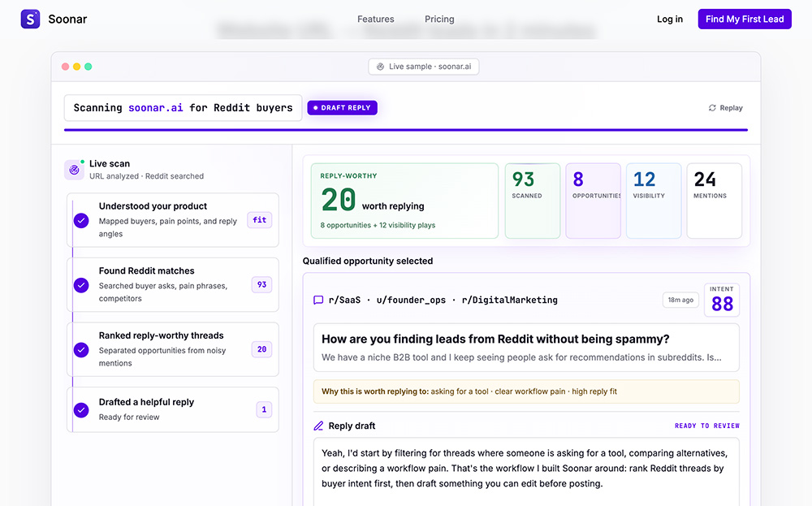Click the Find My First Lead button
This screenshot has height=506, width=812.
[x=744, y=19]
